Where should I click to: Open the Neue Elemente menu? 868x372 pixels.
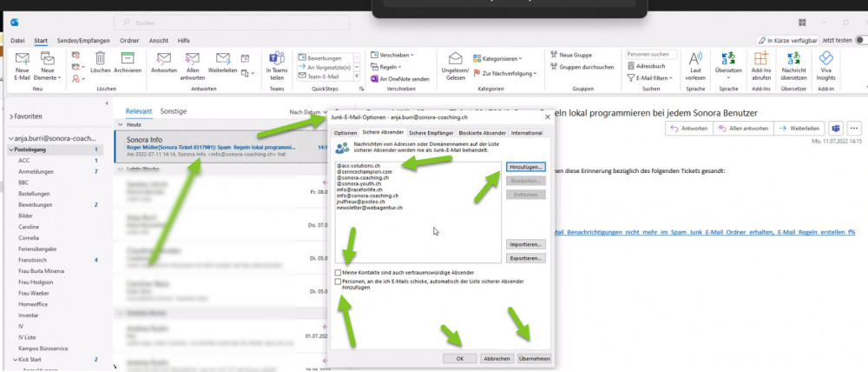pyautogui.click(x=48, y=67)
